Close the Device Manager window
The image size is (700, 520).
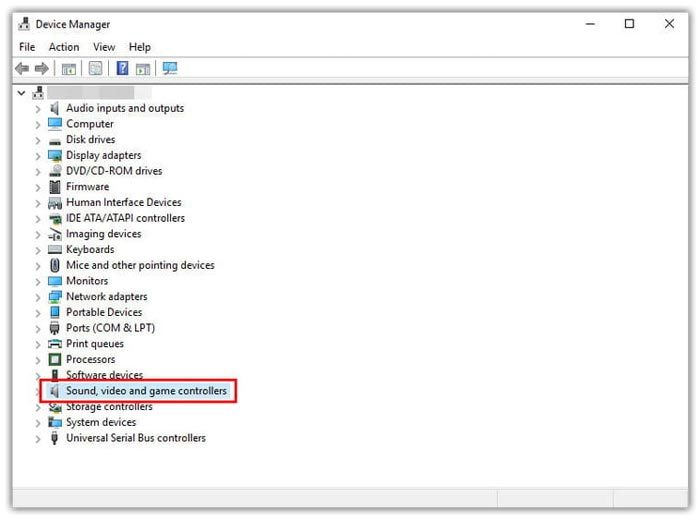point(669,24)
